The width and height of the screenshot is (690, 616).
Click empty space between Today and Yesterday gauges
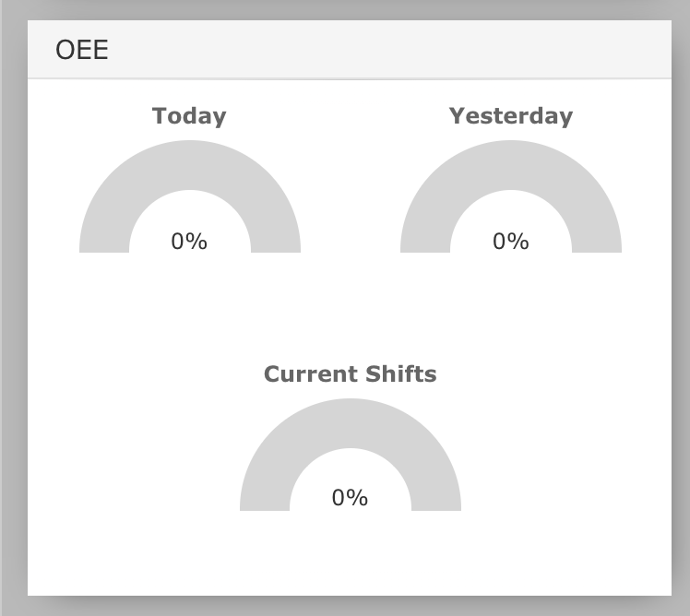pyautogui.click(x=351, y=198)
